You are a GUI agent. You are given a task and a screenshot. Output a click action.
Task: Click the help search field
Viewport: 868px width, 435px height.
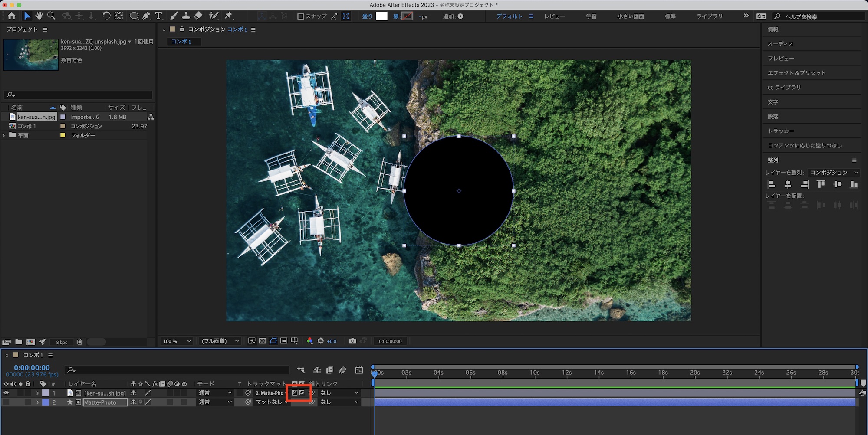tap(820, 16)
